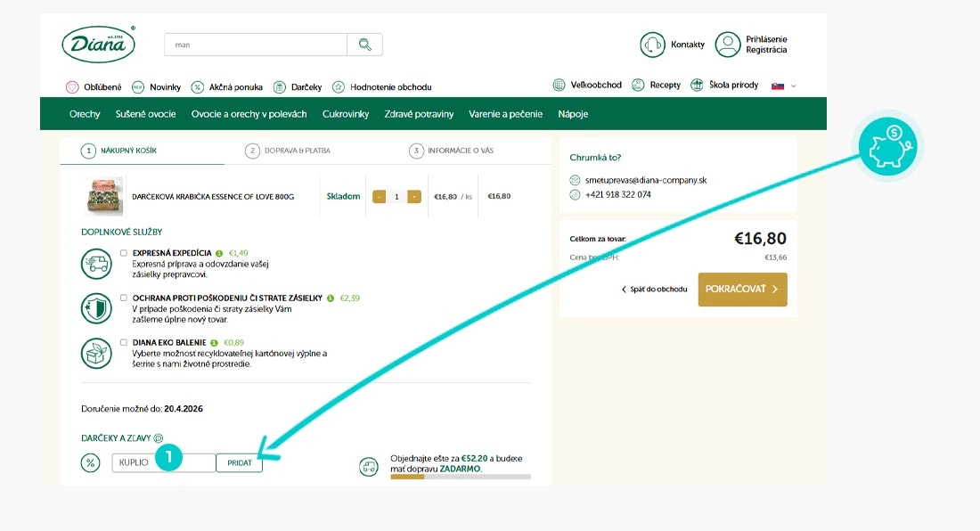Image resolution: width=980 pixels, height=531 pixels.
Task: Click the shield protection icon
Action: pyautogui.click(x=96, y=308)
